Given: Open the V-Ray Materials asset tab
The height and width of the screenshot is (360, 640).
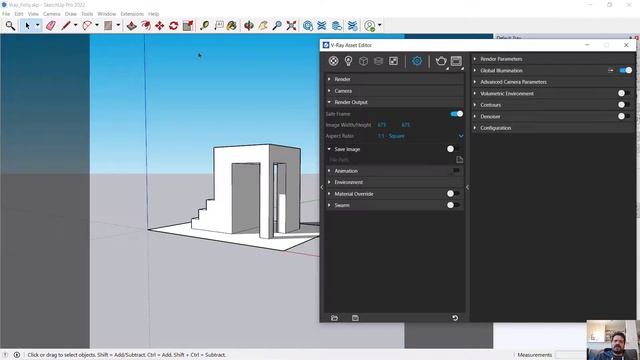Looking at the screenshot, I should pos(333,61).
